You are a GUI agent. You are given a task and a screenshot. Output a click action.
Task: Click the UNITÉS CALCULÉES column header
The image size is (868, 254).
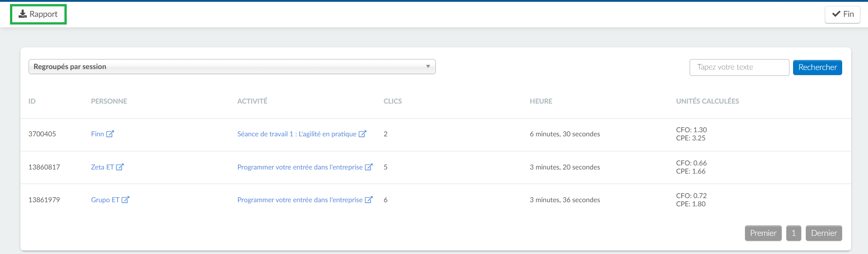coord(707,101)
